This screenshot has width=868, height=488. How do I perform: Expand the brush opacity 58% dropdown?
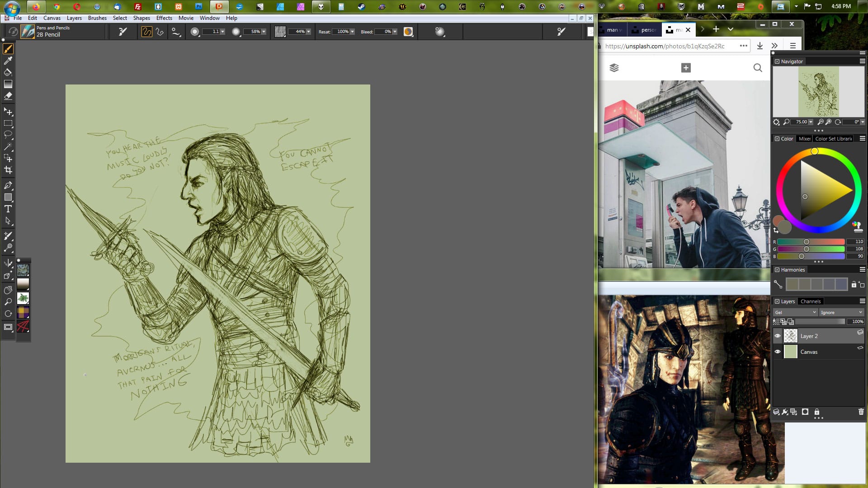[x=264, y=32]
